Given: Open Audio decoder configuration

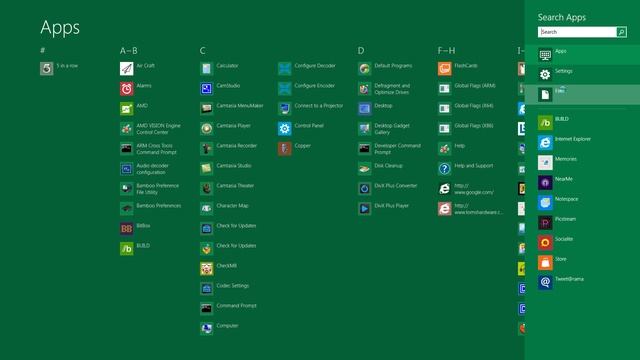Looking at the screenshot, I should 144,169.
